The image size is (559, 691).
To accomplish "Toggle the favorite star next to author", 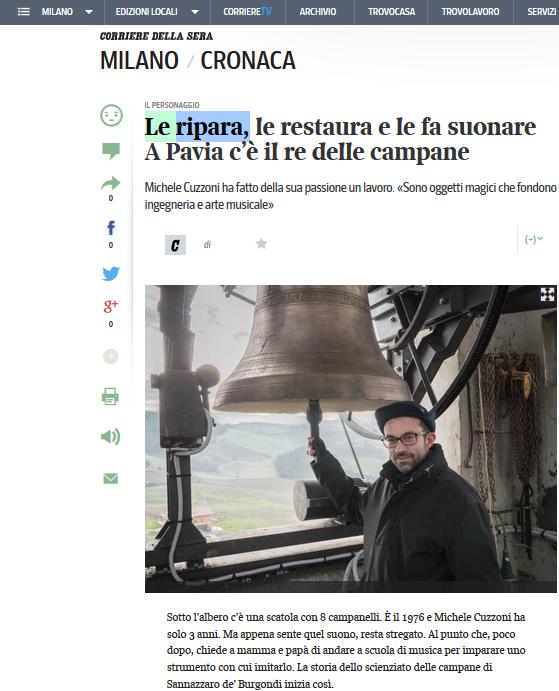I will point(261,243).
